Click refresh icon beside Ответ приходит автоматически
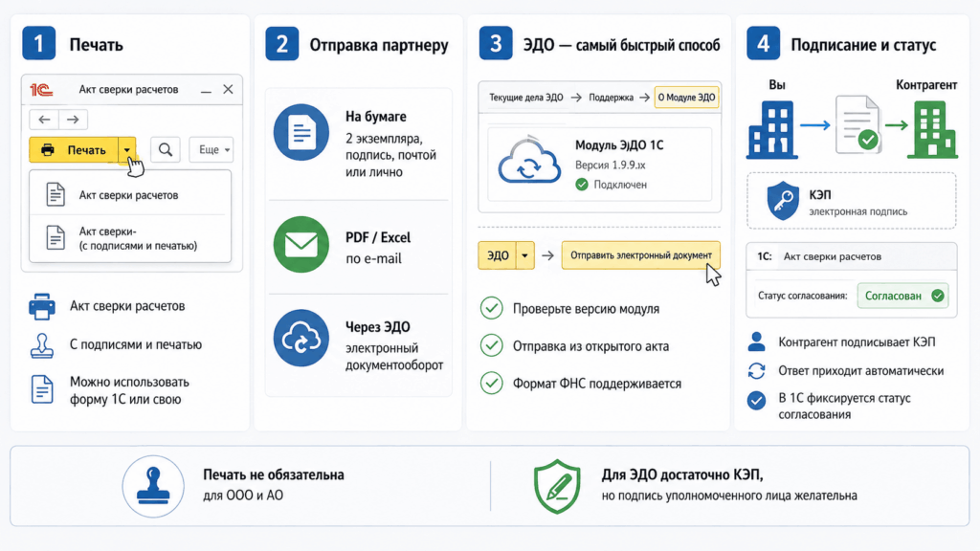Viewport: 980px width, 551px height. 756,370
